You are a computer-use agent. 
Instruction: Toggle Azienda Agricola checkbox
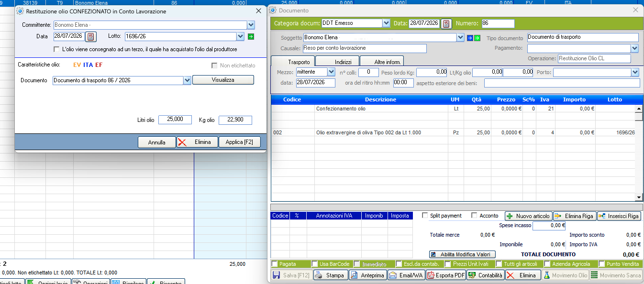(547, 264)
